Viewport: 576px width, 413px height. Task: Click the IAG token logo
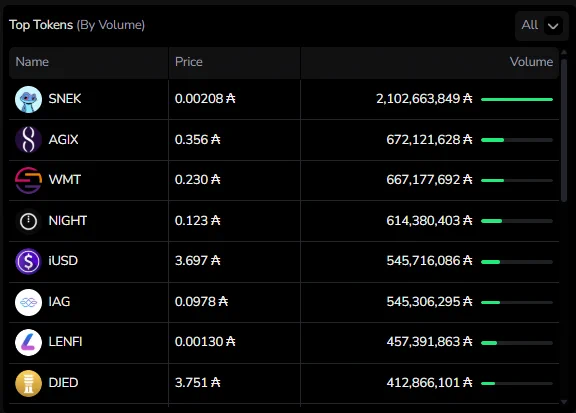(28, 302)
